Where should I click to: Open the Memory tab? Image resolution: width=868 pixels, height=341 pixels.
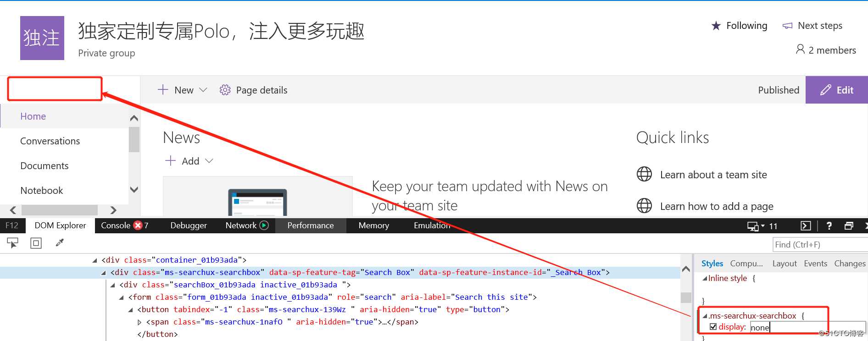coord(374,225)
